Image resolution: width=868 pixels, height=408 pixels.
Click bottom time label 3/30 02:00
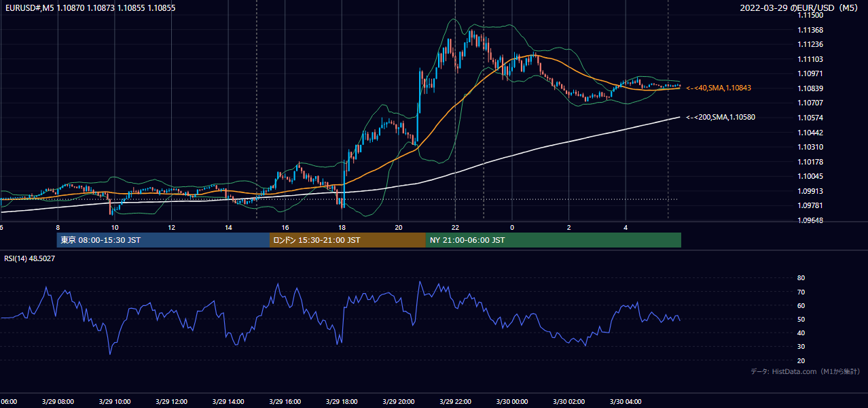[569, 401]
